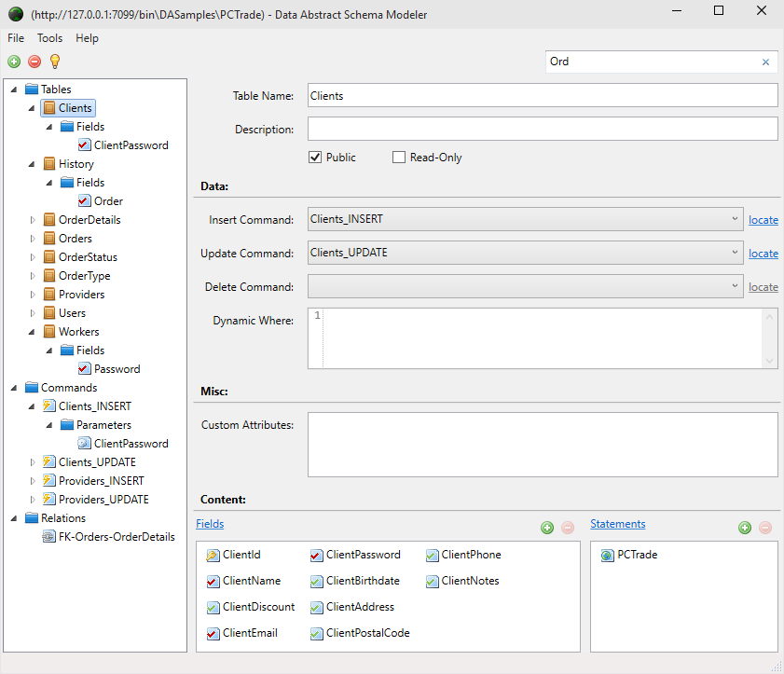Open the File menu
This screenshot has height=674, width=784.
pos(16,38)
